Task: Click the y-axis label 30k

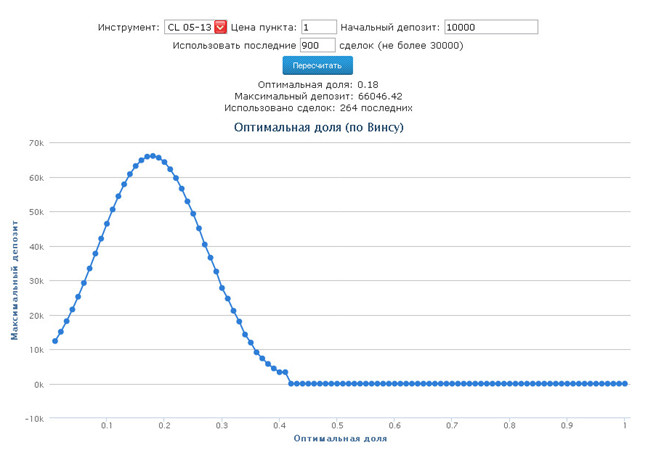Action: click(x=36, y=281)
